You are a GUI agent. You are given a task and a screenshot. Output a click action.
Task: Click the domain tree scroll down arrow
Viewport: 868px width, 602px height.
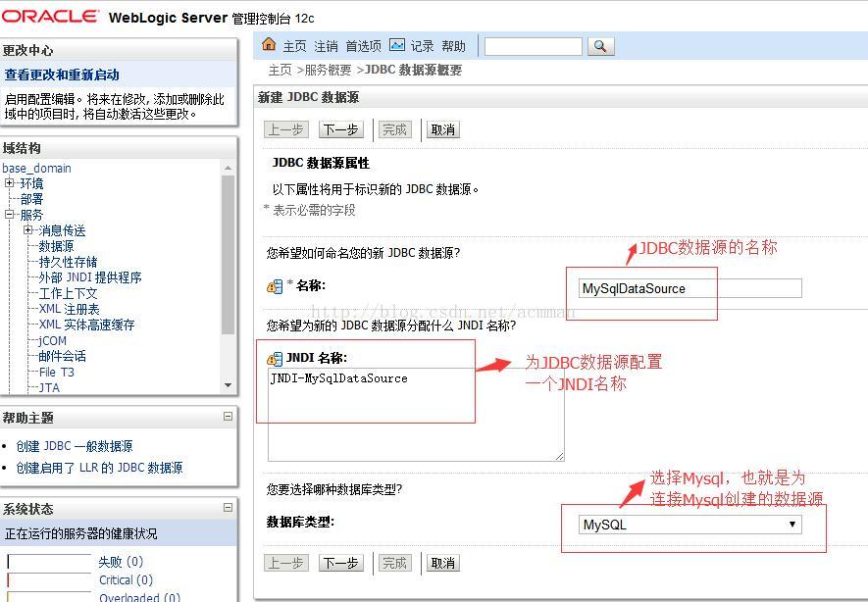(x=228, y=385)
